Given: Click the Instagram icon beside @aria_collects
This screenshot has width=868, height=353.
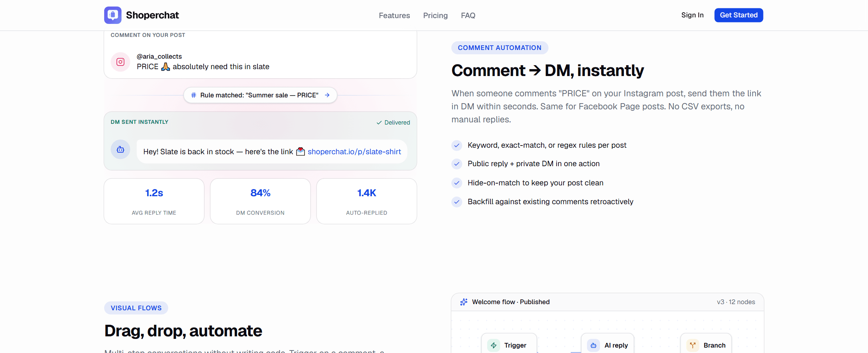Looking at the screenshot, I should point(120,62).
